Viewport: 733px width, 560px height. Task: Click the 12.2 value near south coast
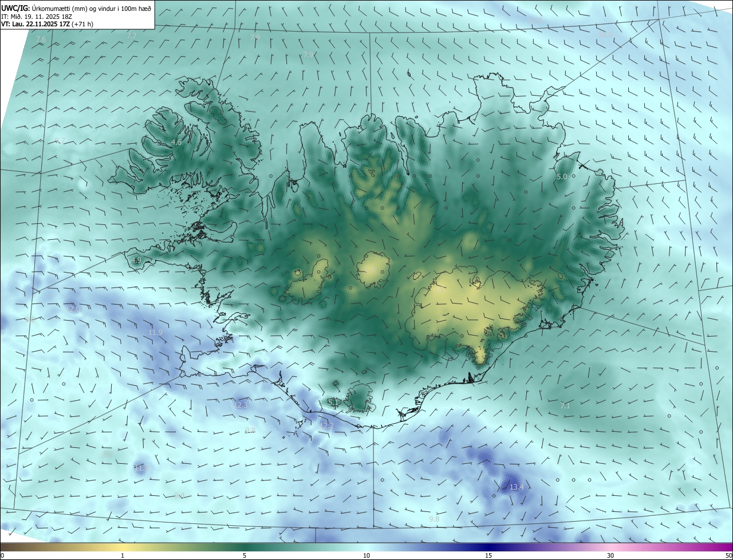326,425
